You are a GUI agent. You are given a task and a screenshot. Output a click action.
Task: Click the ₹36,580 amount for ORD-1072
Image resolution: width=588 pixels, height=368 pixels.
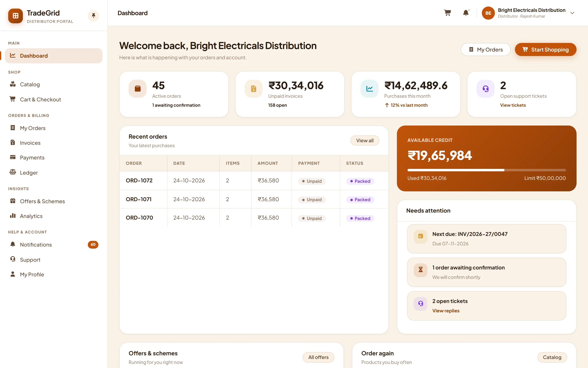click(268, 180)
